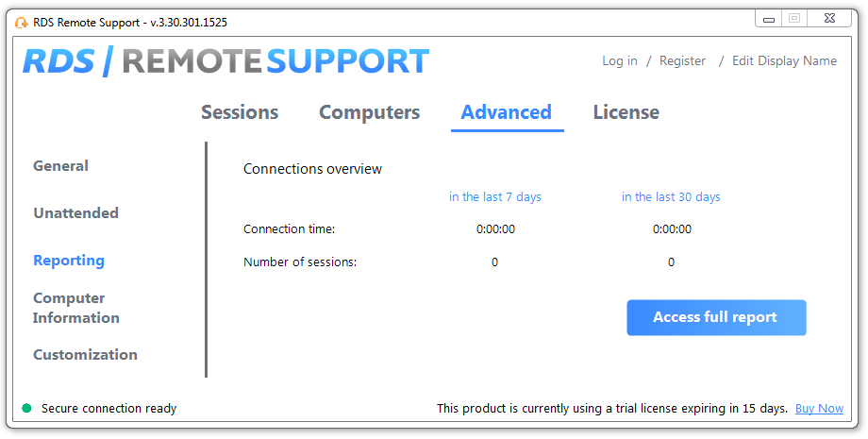Click the green secure connection status dot
868x439 pixels.
click(x=26, y=408)
